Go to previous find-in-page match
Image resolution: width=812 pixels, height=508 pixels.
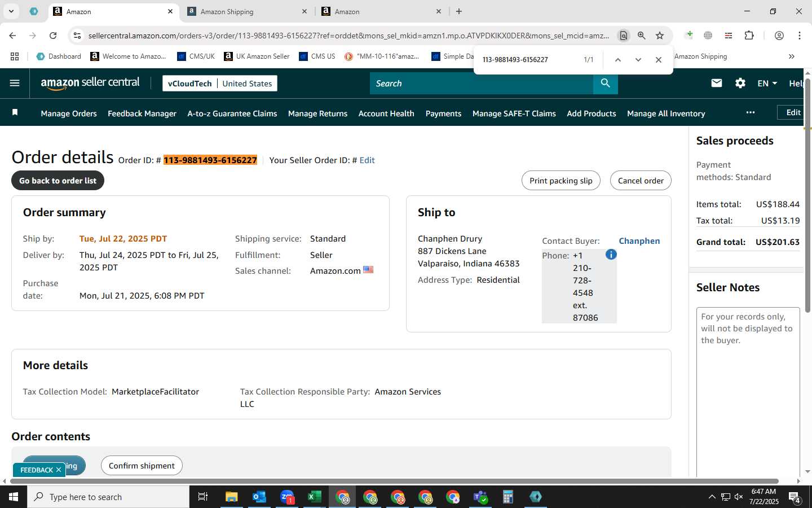pyautogui.click(x=618, y=59)
